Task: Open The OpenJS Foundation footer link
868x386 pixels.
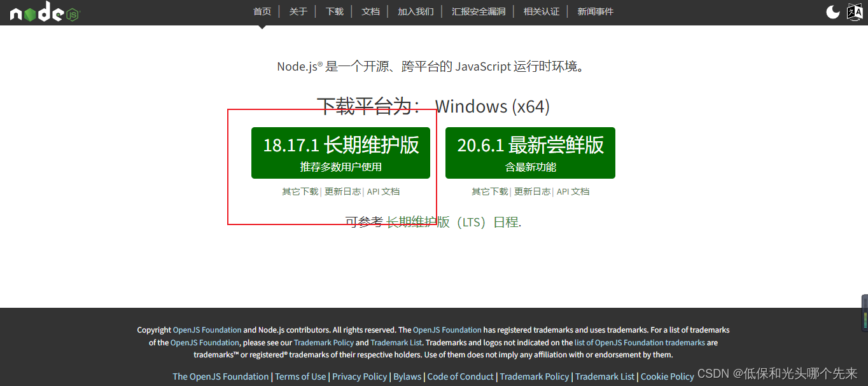Action: click(221, 376)
